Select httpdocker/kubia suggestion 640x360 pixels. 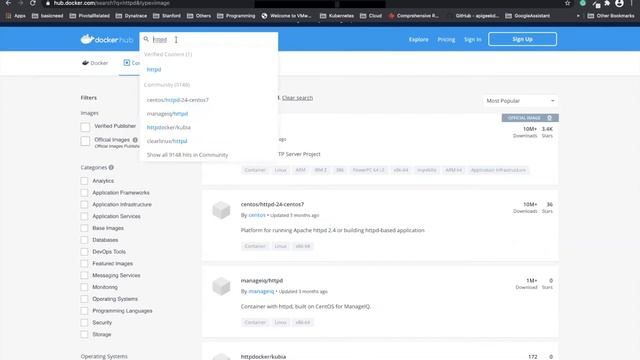click(169, 127)
